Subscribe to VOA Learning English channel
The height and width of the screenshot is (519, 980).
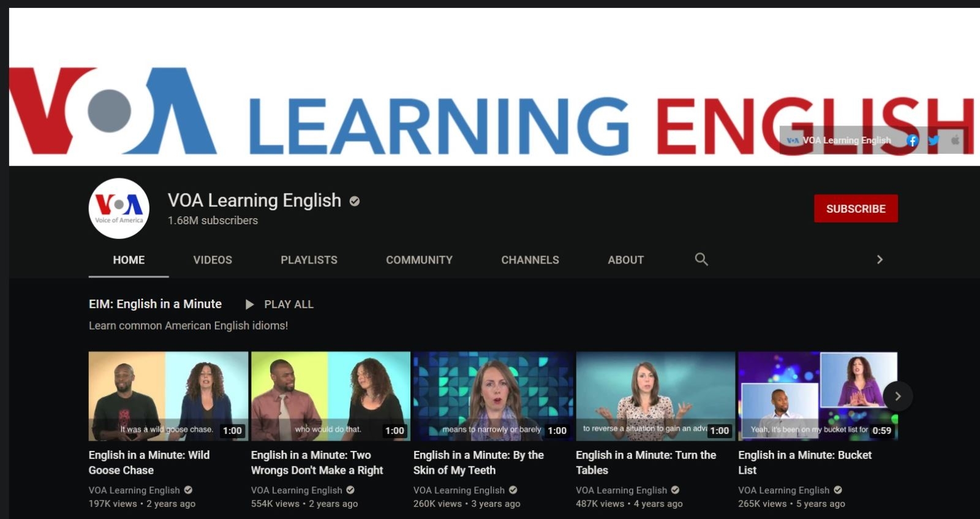[x=856, y=208]
